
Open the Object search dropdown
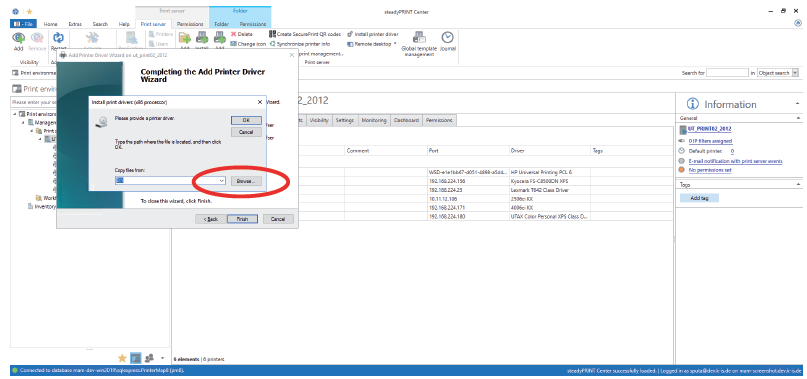click(x=795, y=73)
